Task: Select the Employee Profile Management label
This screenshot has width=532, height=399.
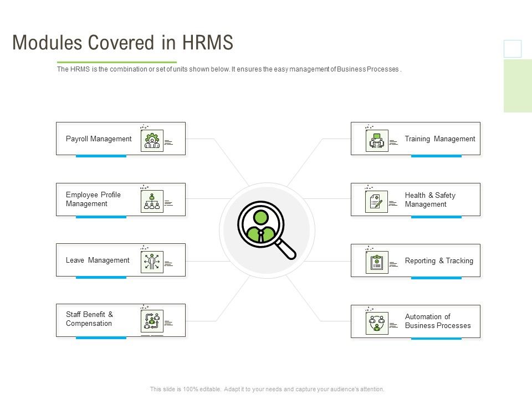Action: 93,199
